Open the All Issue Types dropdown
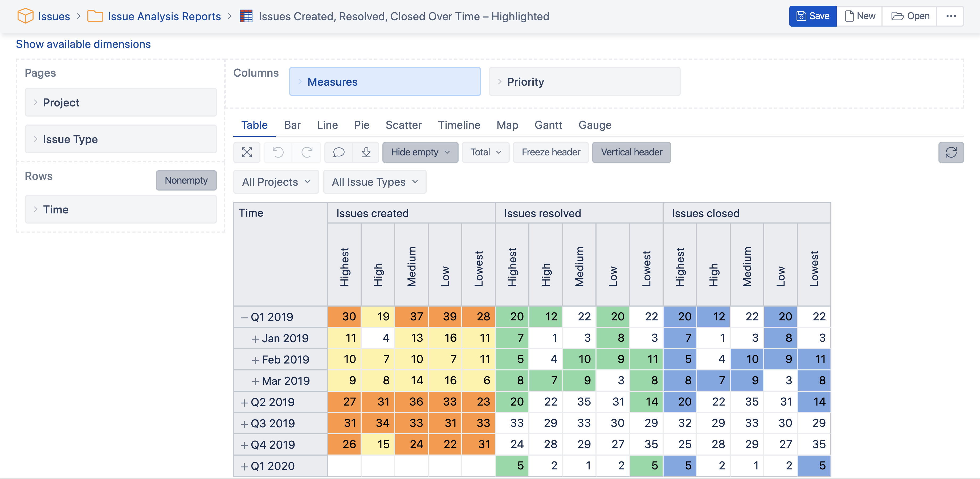This screenshot has height=479, width=980. pyautogui.click(x=375, y=182)
